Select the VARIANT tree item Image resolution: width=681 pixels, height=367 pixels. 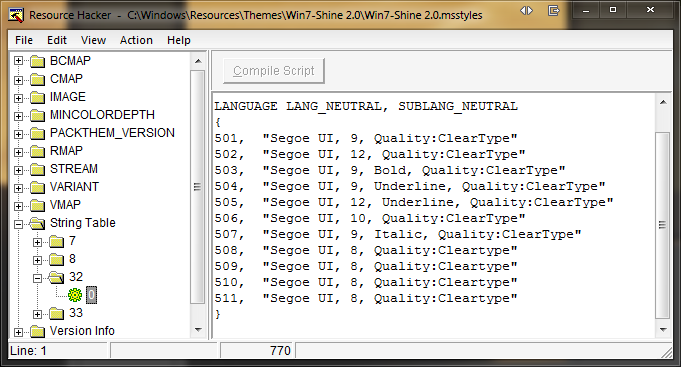(74, 187)
